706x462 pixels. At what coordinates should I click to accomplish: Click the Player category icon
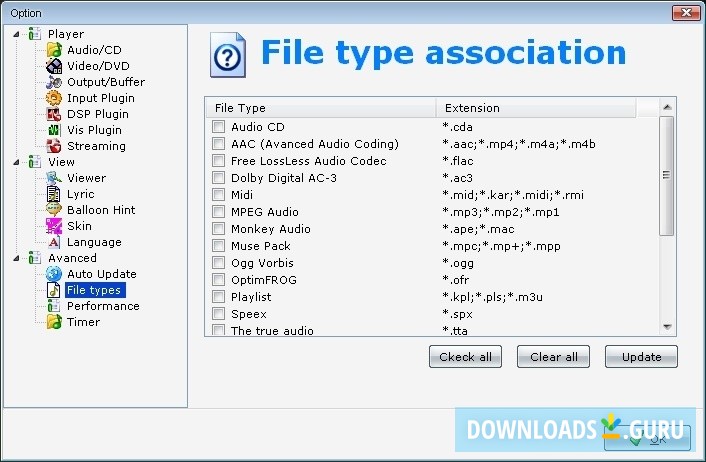35,34
